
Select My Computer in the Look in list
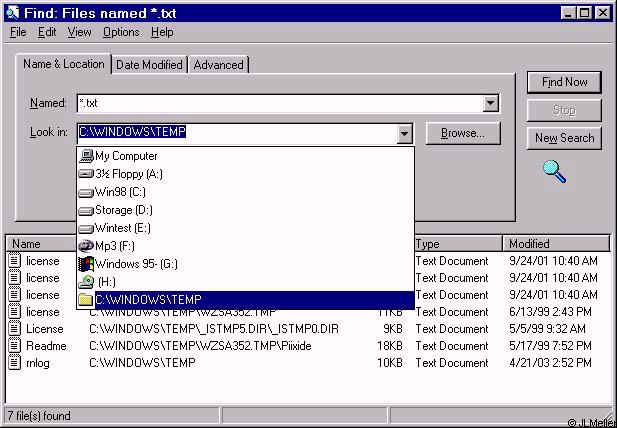tap(245, 156)
